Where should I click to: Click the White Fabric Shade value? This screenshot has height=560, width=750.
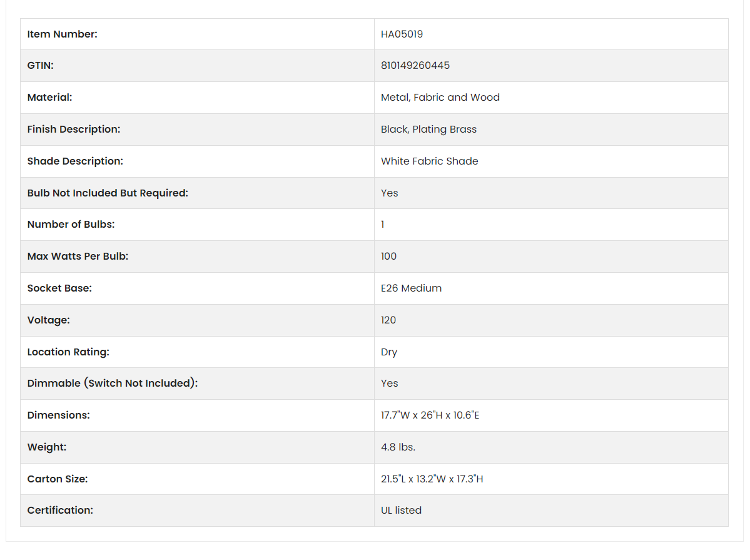coord(430,161)
